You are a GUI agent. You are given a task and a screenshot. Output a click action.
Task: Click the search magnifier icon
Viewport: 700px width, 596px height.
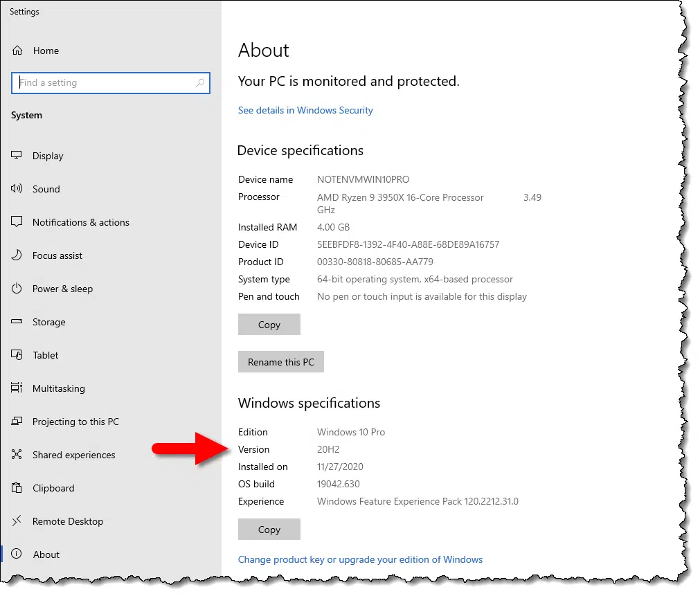(200, 82)
